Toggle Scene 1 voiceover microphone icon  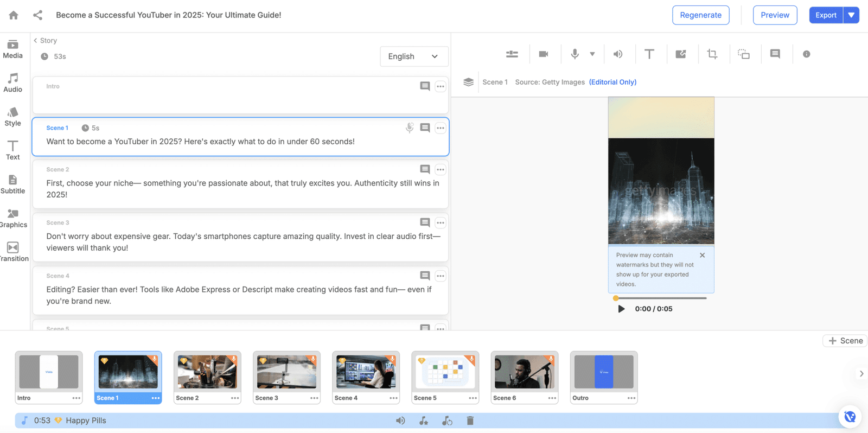[x=410, y=128]
